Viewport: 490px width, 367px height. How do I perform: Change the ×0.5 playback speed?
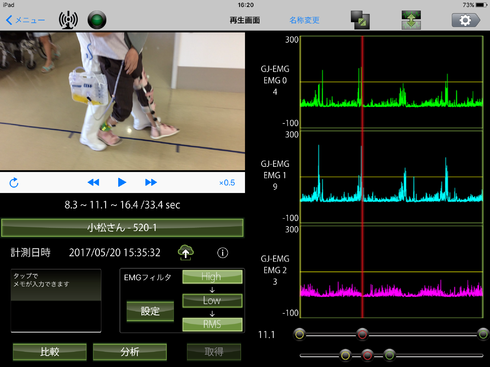coord(227,183)
